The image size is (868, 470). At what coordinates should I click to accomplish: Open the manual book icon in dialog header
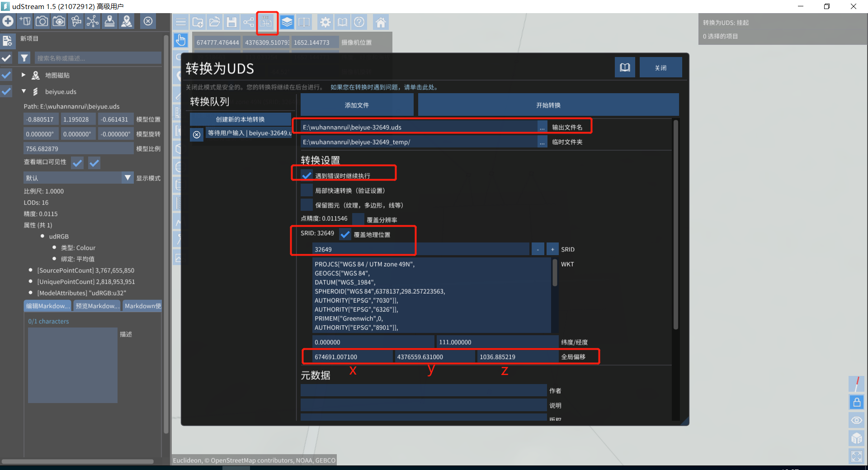tap(625, 67)
